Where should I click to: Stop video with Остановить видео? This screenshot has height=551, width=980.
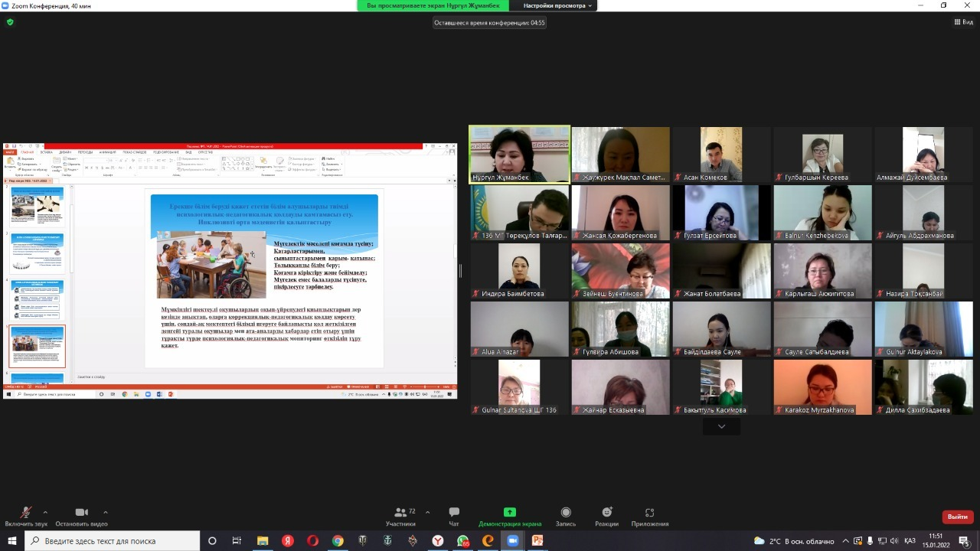click(81, 516)
